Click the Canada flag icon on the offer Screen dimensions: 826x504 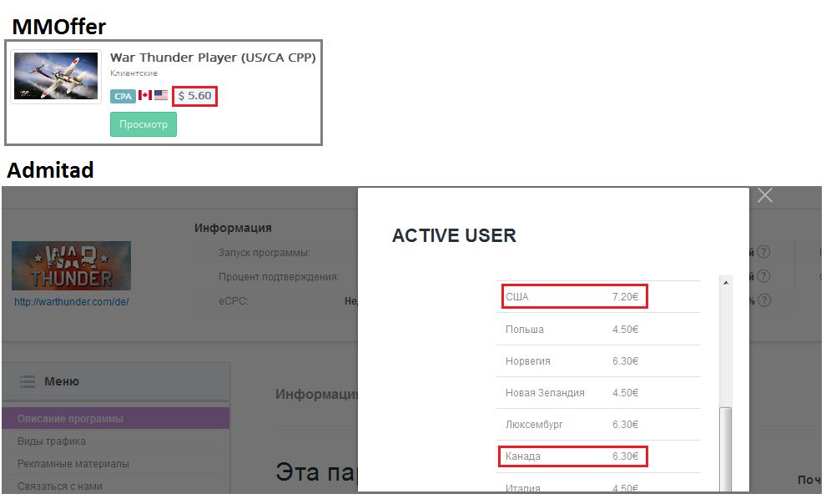145,96
